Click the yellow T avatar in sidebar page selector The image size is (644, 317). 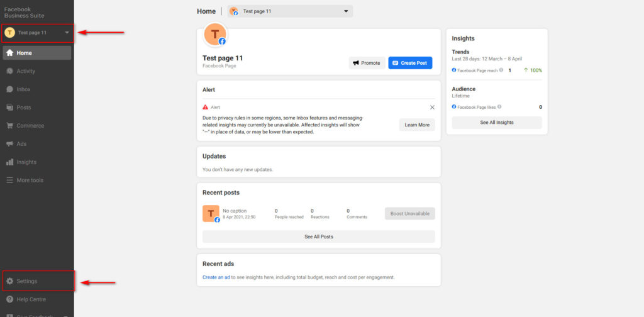pyautogui.click(x=10, y=33)
